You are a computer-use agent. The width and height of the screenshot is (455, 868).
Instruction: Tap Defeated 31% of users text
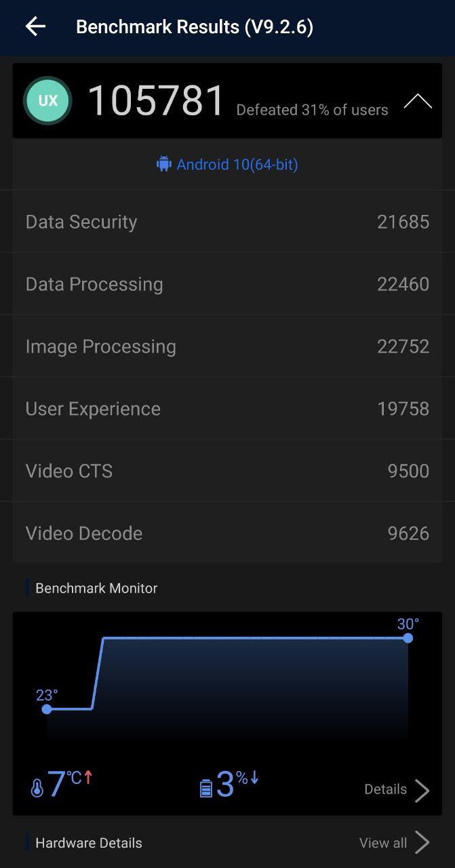312,109
